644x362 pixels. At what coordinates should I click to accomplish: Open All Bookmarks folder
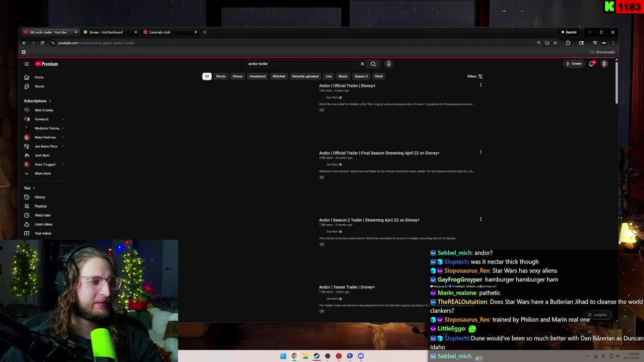click(x=602, y=52)
